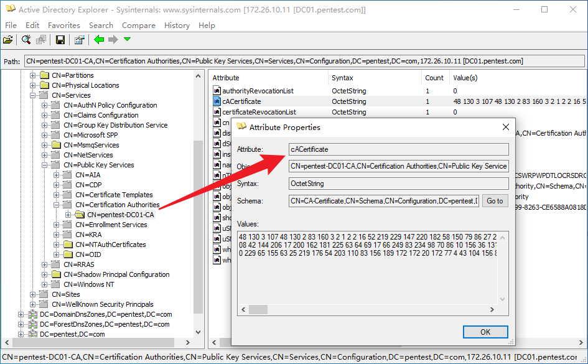The height and width of the screenshot is (364, 588).
Task: Select CN=Claims Configuration in tree
Action: tap(101, 115)
